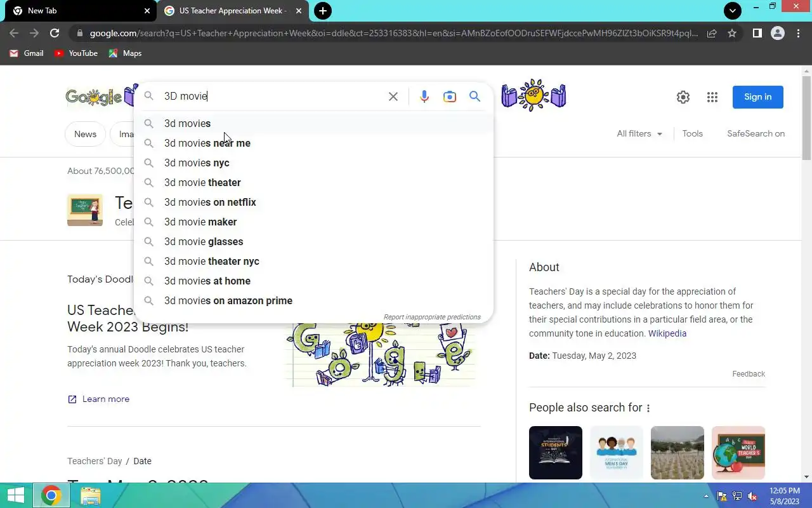Open Maps bookmark

pyautogui.click(x=125, y=53)
